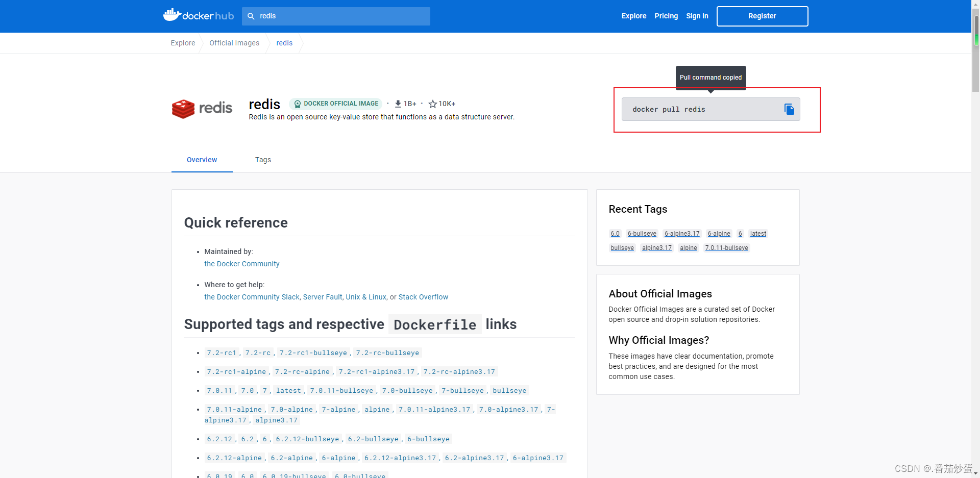Go to Official Images breadcrumb

pos(234,43)
